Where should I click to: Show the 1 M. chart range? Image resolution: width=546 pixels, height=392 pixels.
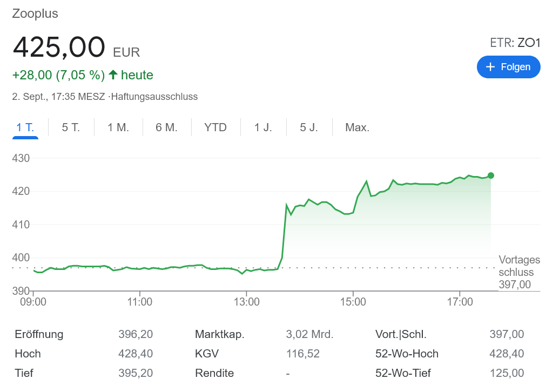pos(118,127)
